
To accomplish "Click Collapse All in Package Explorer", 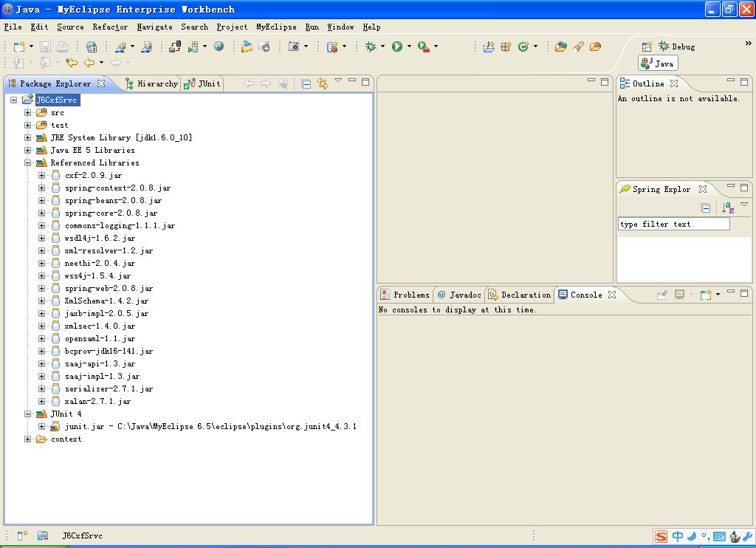I will click(x=306, y=84).
